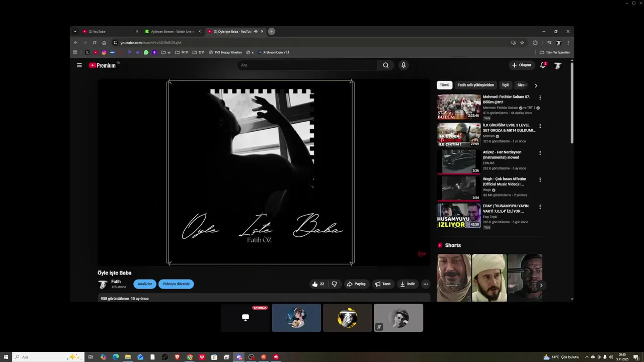Open the Analizler analytics button

[145, 284]
